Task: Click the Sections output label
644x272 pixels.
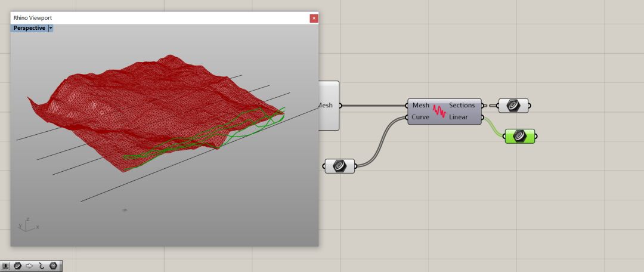Action: coord(462,106)
